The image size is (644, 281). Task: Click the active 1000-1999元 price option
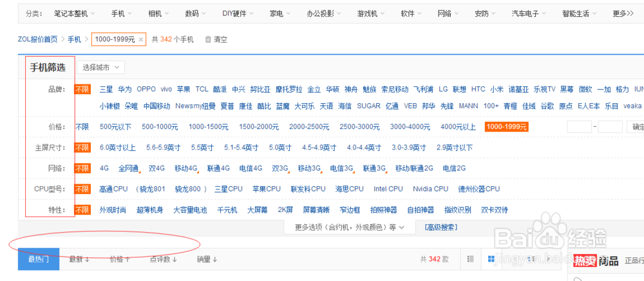click(506, 127)
